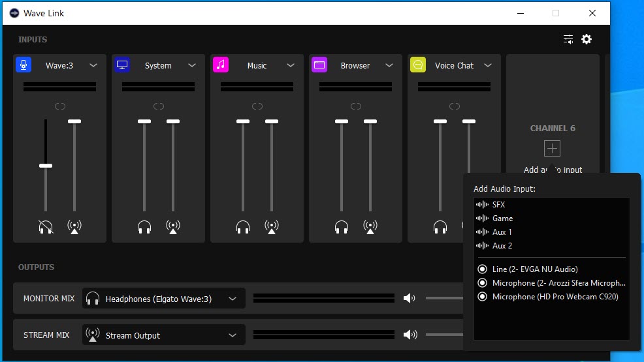Click System monitor volume fader handle
The width and height of the screenshot is (644, 362).
144,121
